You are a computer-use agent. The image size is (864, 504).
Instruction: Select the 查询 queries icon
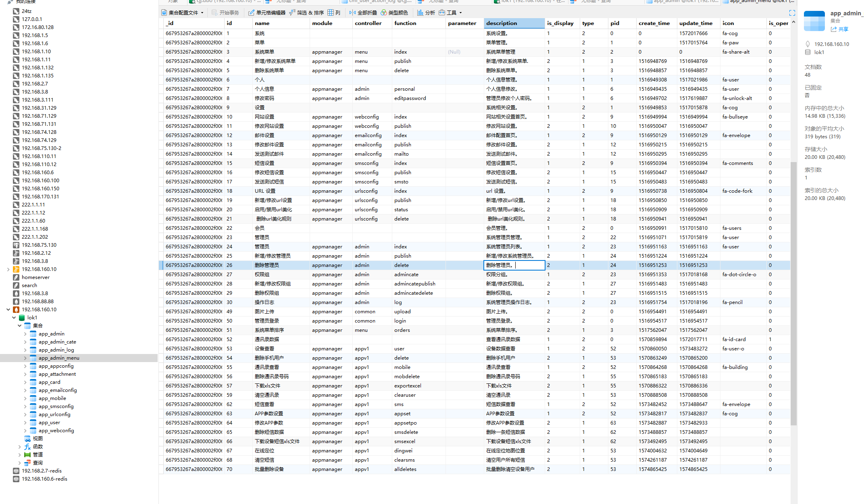coord(27,463)
